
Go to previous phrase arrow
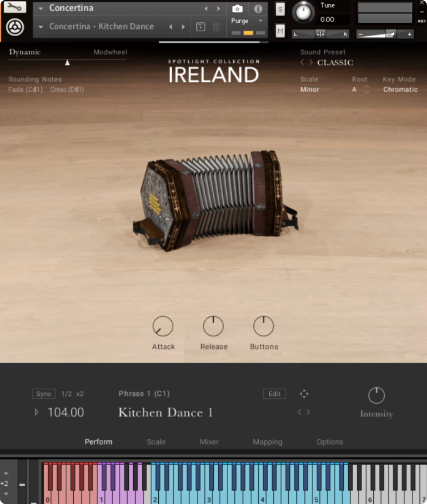pos(300,412)
